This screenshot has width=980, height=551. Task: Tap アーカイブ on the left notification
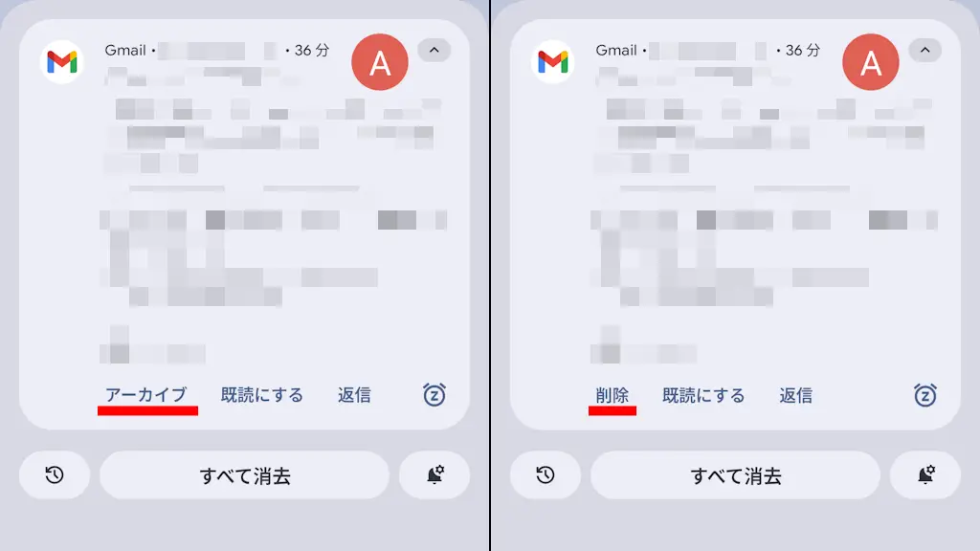click(x=145, y=395)
